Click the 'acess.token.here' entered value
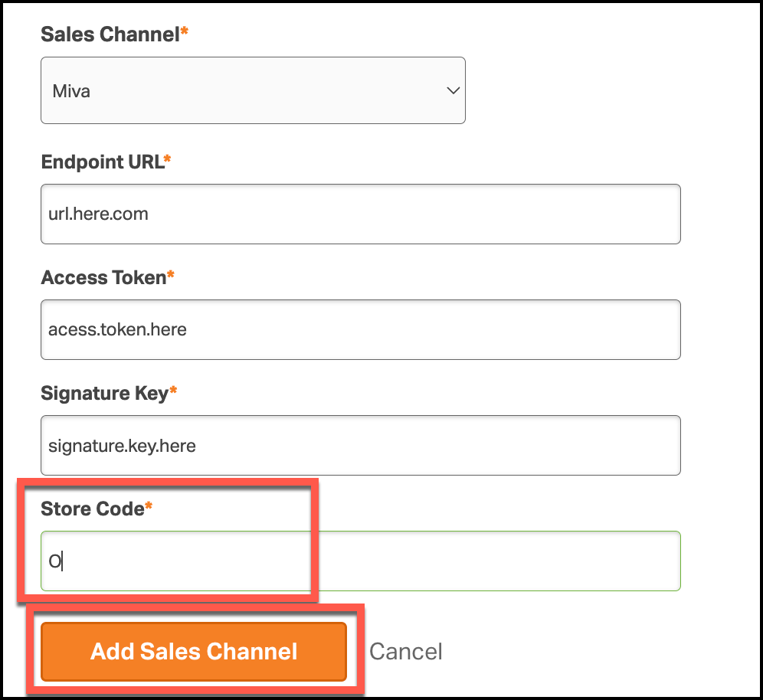The width and height of the screenshot is (763, 700). click(x=117, y=329)
